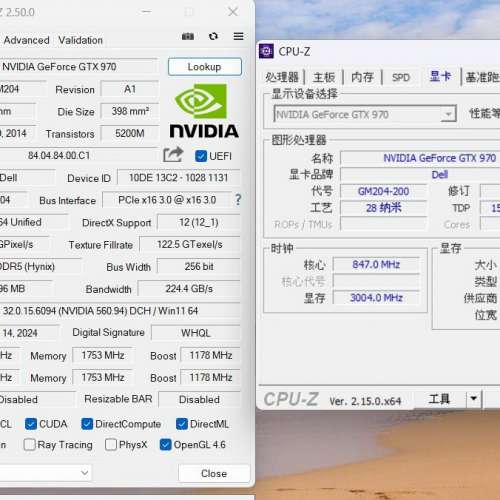This screenshot has width=500, height=500.
Task: Toggle the CUDA checkbox
Action: point(31,424)
